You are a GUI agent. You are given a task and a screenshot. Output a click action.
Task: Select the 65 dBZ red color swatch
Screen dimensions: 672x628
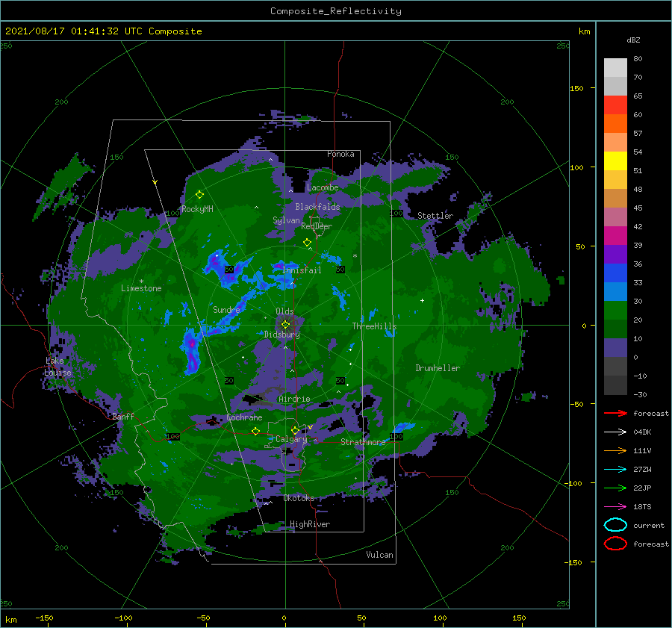coord(615,105)
